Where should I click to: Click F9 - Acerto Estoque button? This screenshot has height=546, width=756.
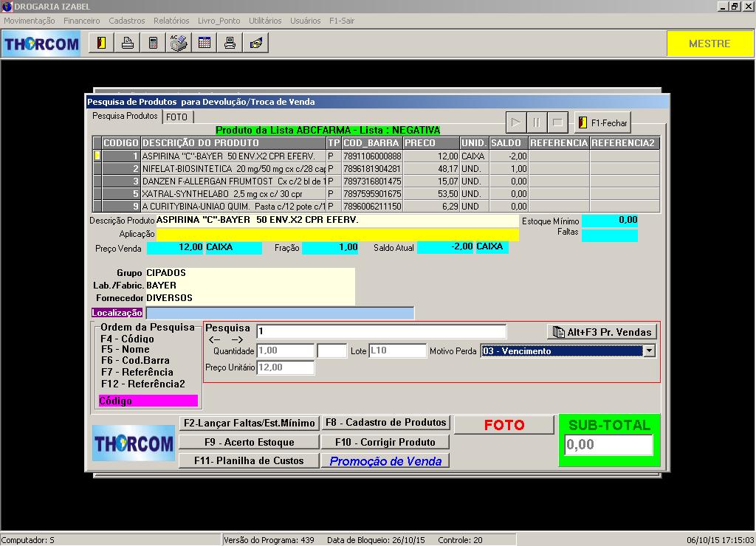[249, 442]
